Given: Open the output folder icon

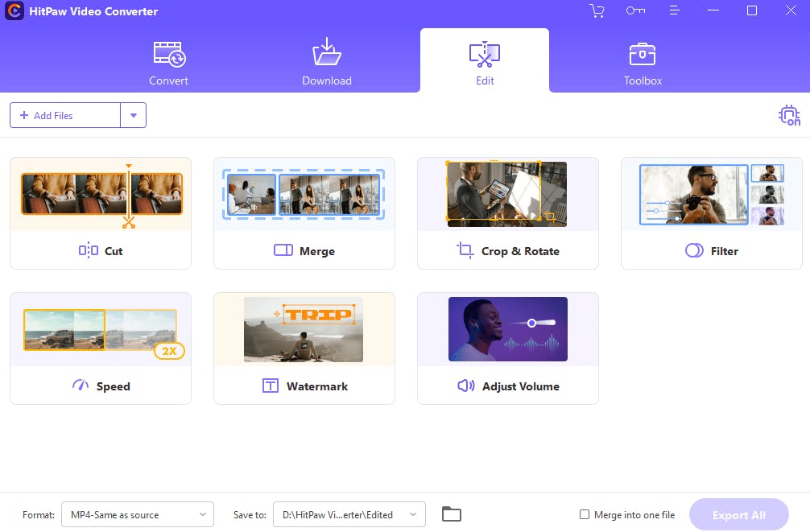Looking at the screenshot, I should (452, 514).
